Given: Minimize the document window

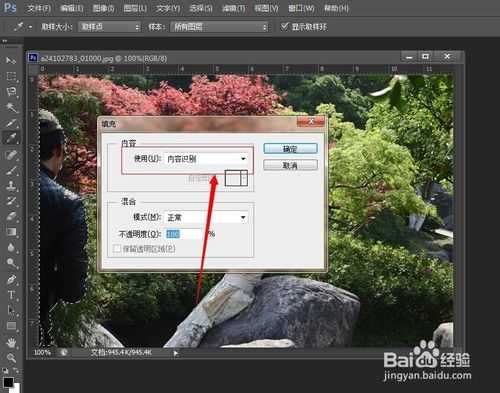Looking at the screenshot, I should pos(409,57).
